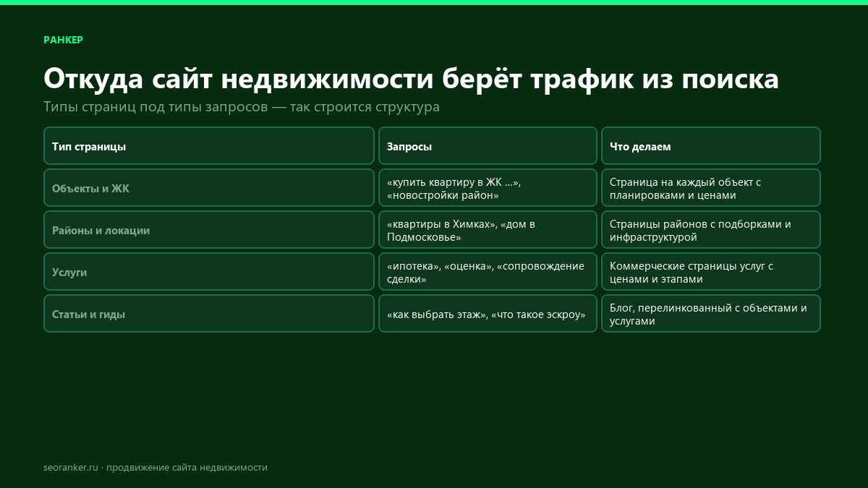Select the 'Запросы' header cell
This screenshot has height=488, width=868.
coord(488,146)
